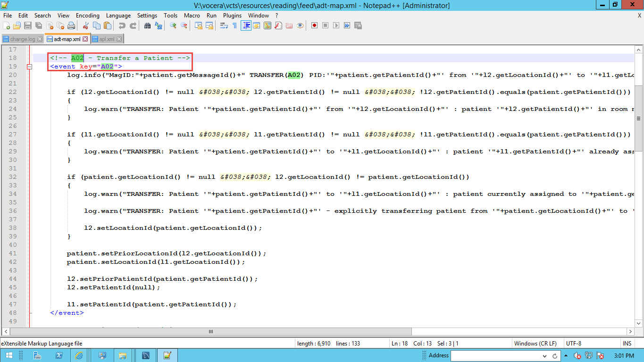Image resolution: width=644 pixels, height=362 pixels.
Task: Open the Plugins menu
Action: point(232,16)
